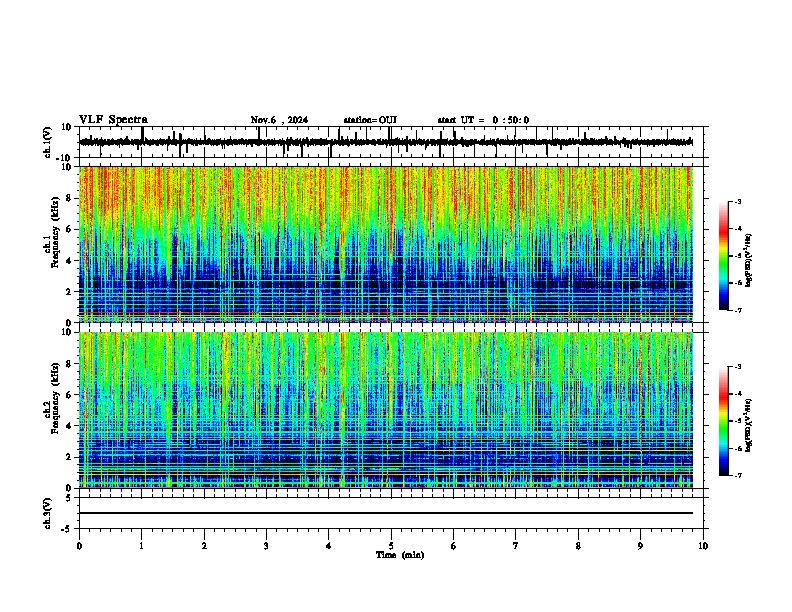792x612 pixels.
Task: Click time axis tick label '7'
Action: coord(516,546)
